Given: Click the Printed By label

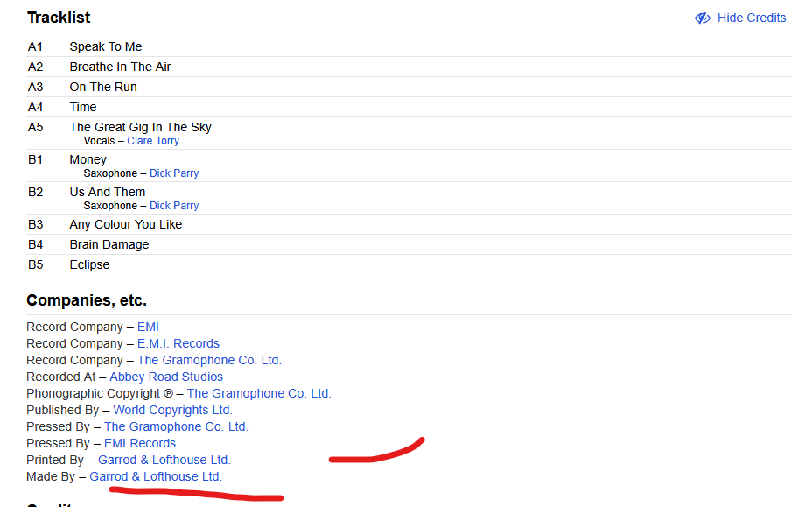Looking at the screenshot, I should pos(55,460).
